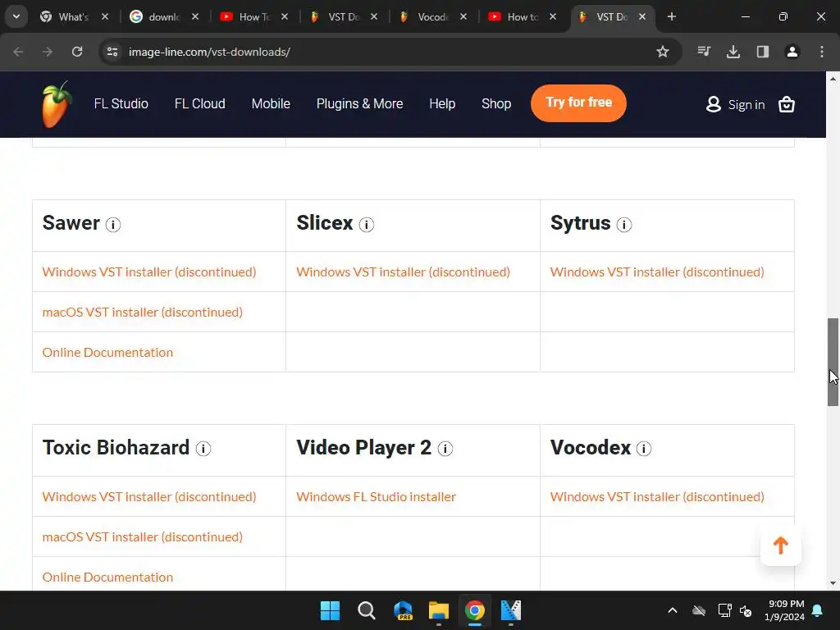840x630 pixels.
Task: Open the notification bell in system tray
Action: [818, 610]
